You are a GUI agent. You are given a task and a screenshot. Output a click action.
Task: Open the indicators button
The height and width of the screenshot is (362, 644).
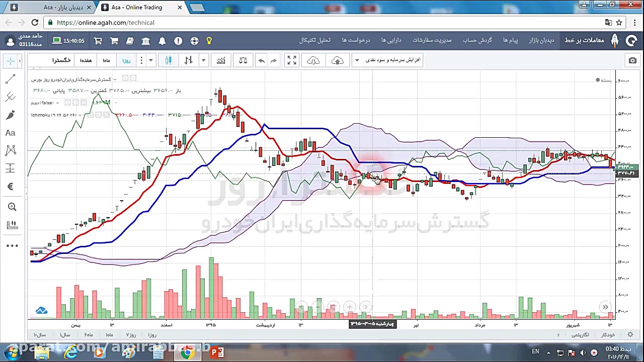tap(221, 60)
